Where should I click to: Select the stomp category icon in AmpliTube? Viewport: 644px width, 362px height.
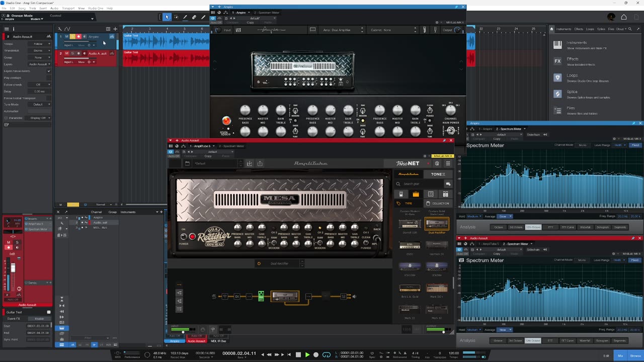coord(401,194)
